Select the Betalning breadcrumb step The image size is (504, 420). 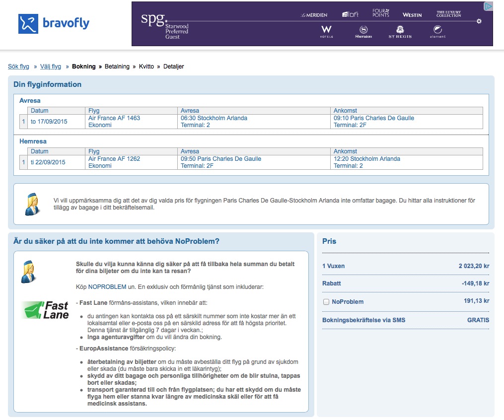pos(117,67)
